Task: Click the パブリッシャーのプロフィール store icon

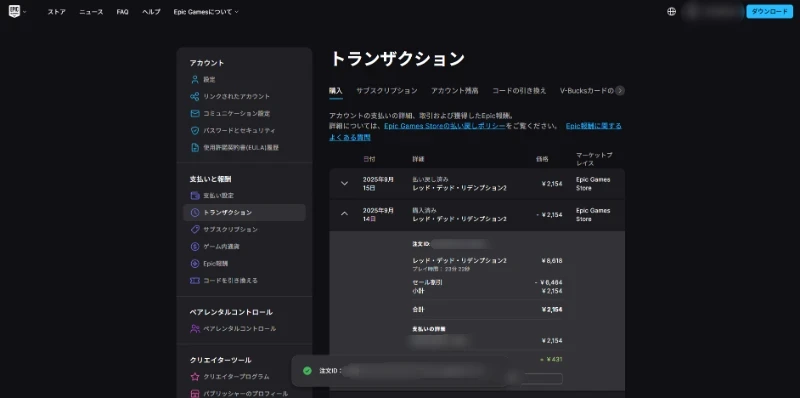Action: click(x=194, y=393)
